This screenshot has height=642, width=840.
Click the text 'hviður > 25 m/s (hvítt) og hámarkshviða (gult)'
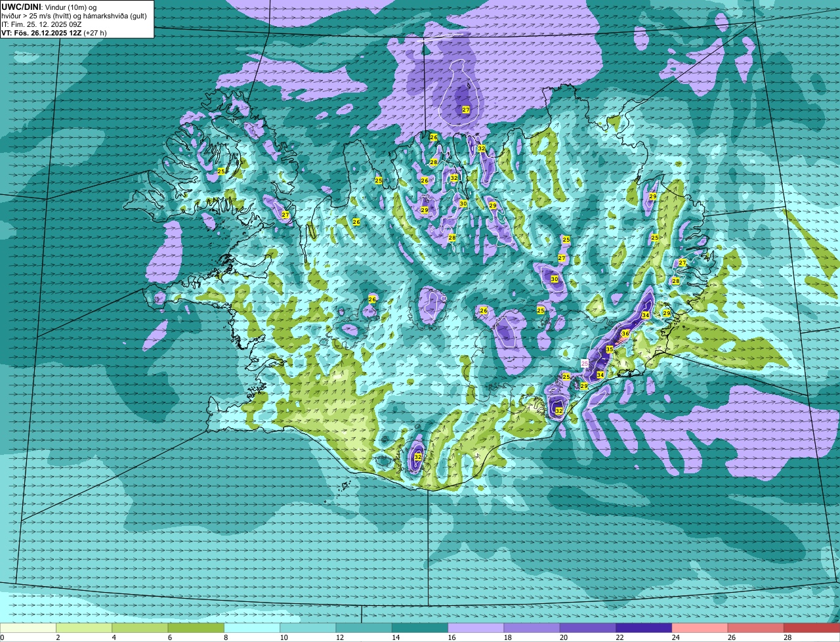coord(74,15)
